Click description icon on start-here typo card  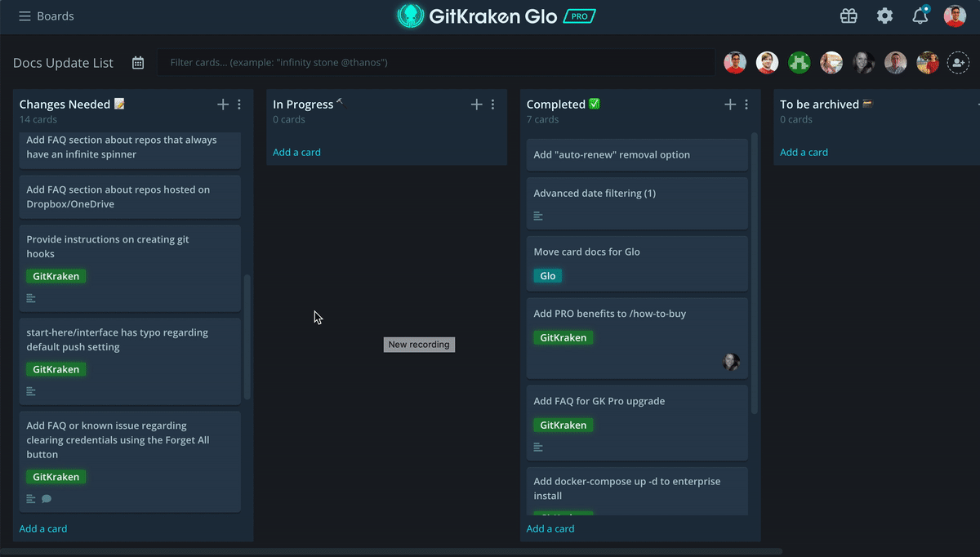click(x=31, y=391)
